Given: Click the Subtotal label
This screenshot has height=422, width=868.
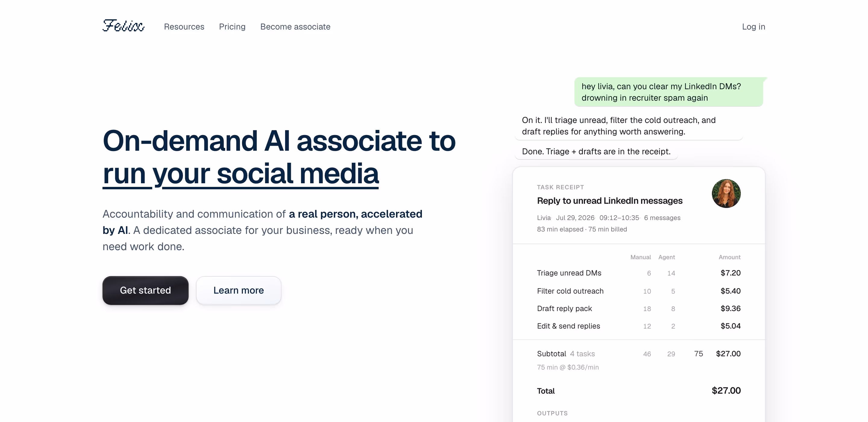Looking at the screenshot, I should pyautogui.click(x=551, y=354).
